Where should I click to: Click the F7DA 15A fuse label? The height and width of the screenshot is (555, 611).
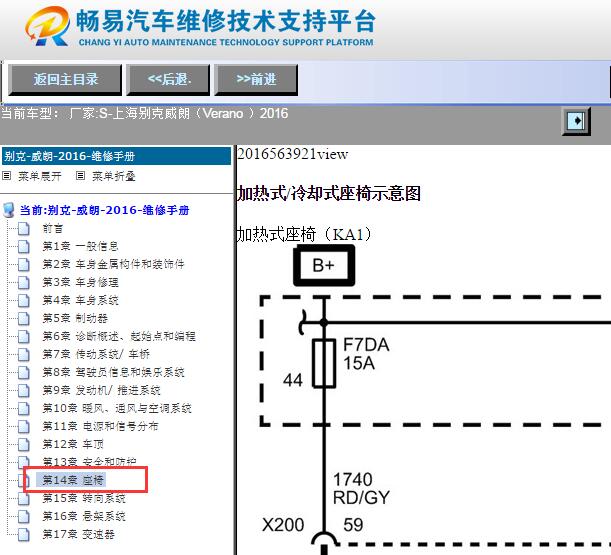(366, 354)
